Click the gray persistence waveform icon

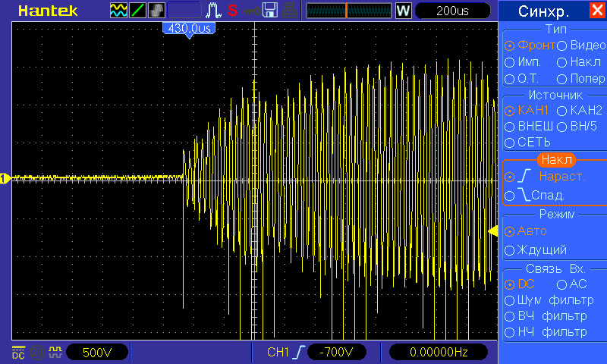(156, 11)
